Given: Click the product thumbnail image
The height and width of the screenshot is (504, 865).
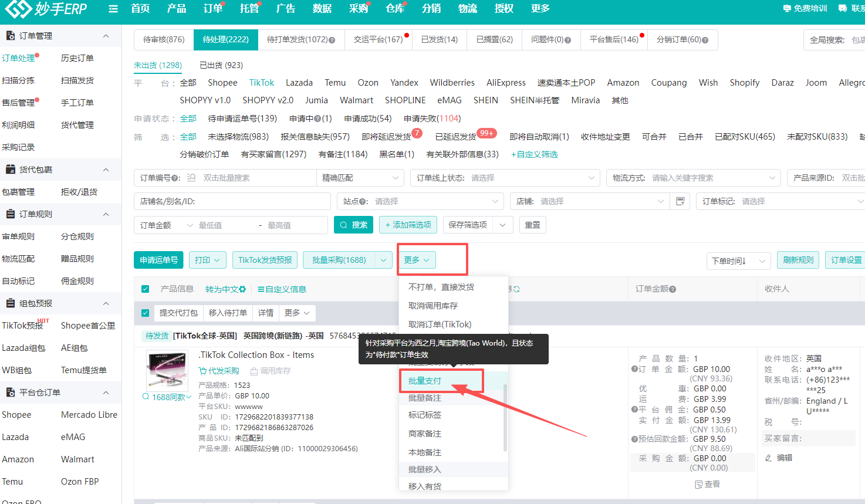Looking at the screenshot, I should point(167,371).
